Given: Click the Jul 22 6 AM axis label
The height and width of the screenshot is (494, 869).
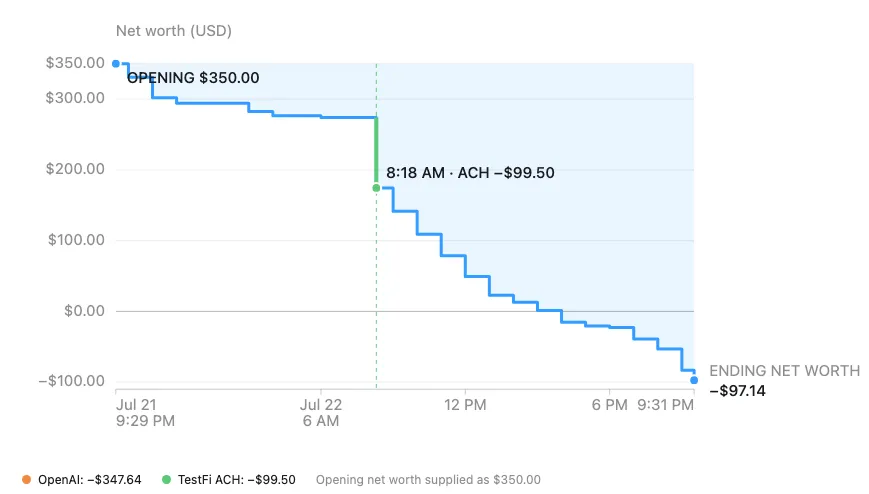Looking at the screenshot, I should click(321, 413).
